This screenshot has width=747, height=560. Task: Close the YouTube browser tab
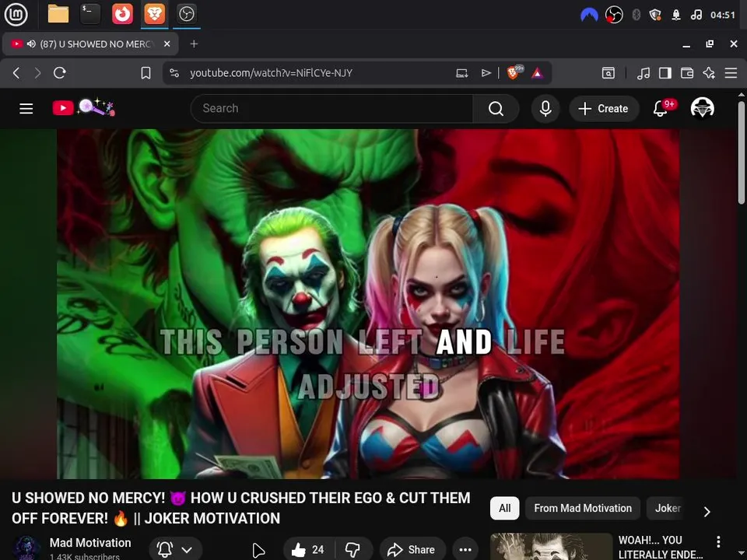[167, 44]
